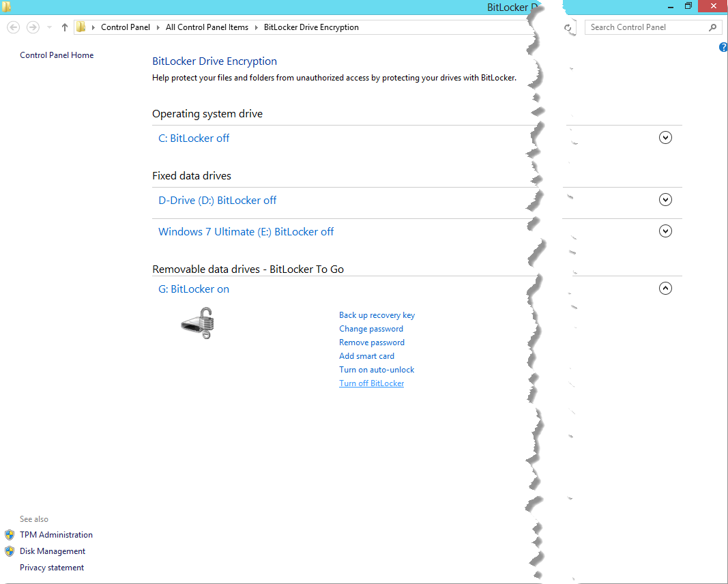Open the Privacy statement link
728x584 pixels.
pos(52,568)
